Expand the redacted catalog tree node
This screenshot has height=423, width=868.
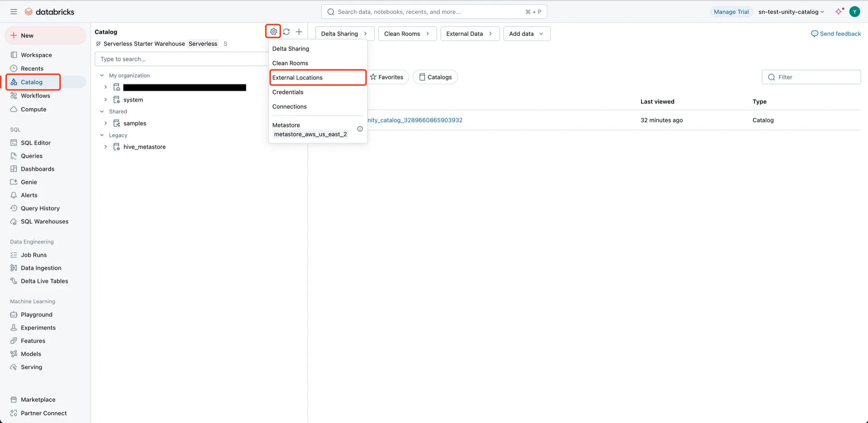pos(105,87)
